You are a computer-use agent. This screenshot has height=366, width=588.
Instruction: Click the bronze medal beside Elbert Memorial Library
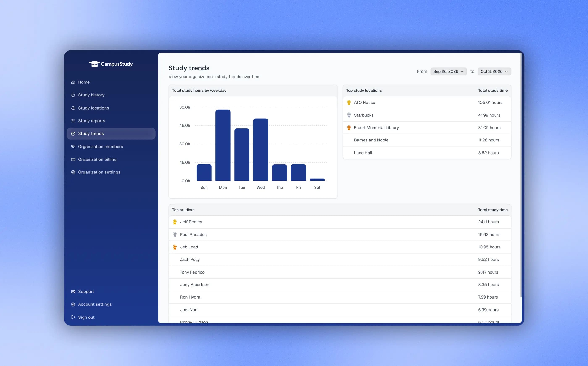coord(349,128)
